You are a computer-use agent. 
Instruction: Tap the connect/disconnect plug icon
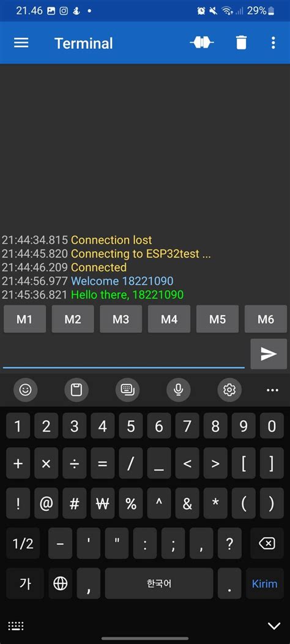coord(202,43)
